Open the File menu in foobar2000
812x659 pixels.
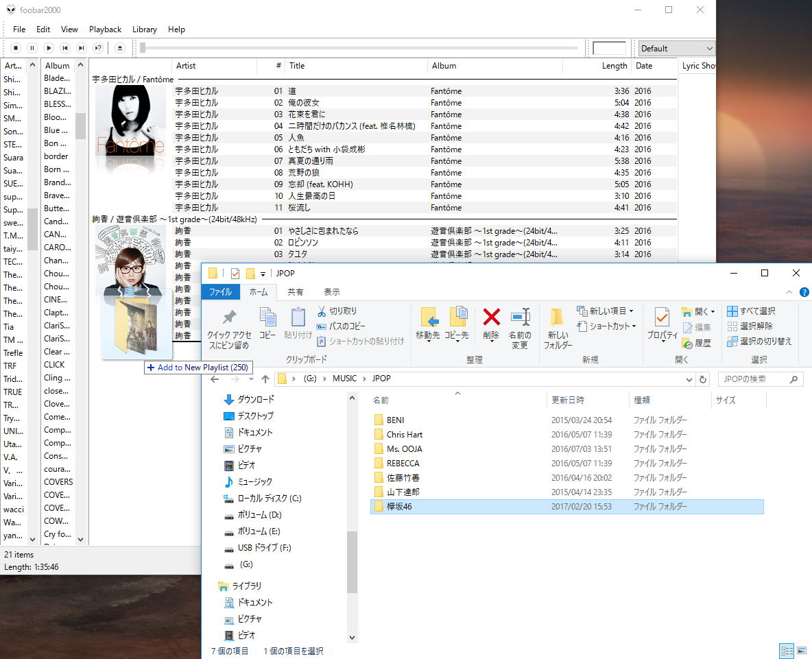click(19, 29)
